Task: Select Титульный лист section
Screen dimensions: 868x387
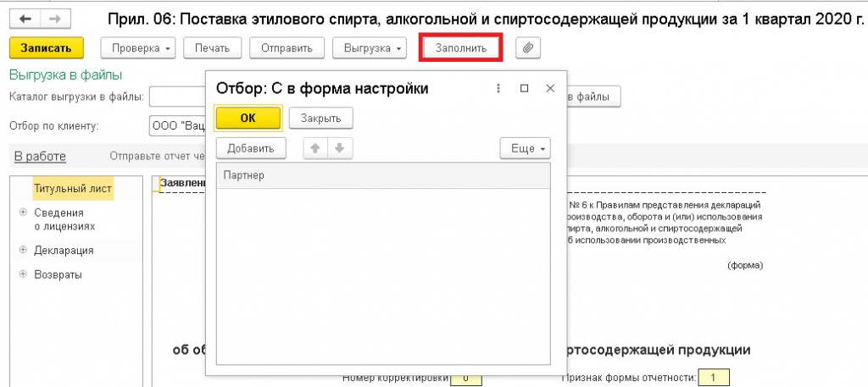Action: pos(73,188)
